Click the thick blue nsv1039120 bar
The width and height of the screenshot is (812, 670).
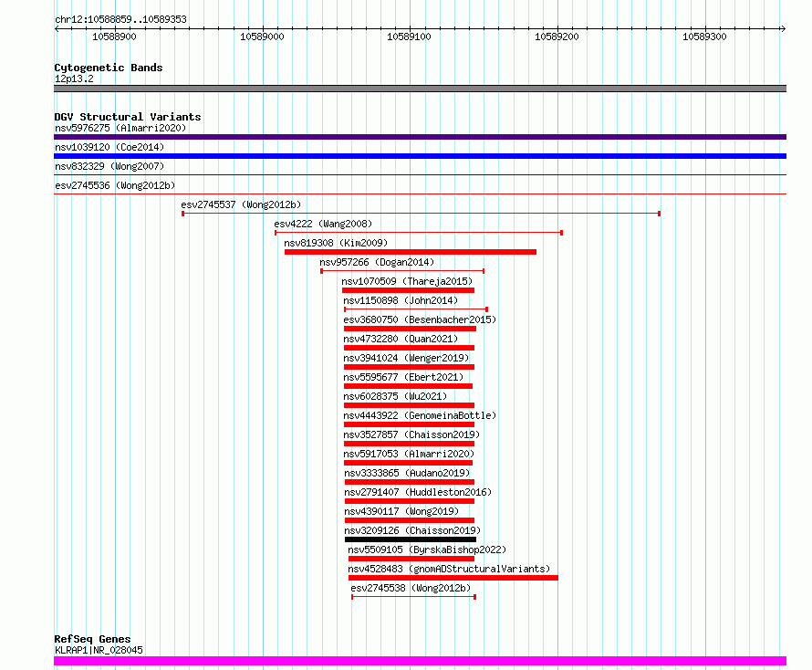[x=420, y=156]
